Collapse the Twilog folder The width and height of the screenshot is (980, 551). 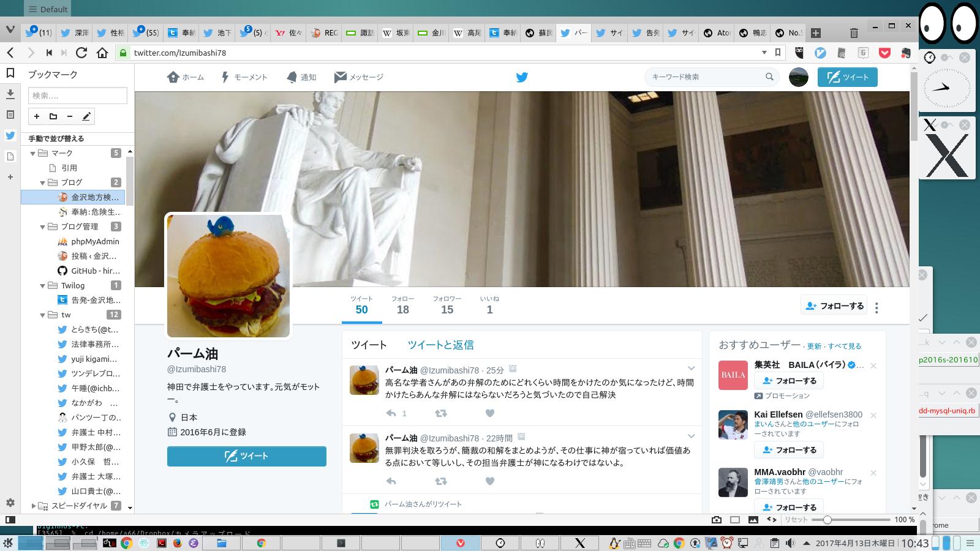[x=43, y=285]
